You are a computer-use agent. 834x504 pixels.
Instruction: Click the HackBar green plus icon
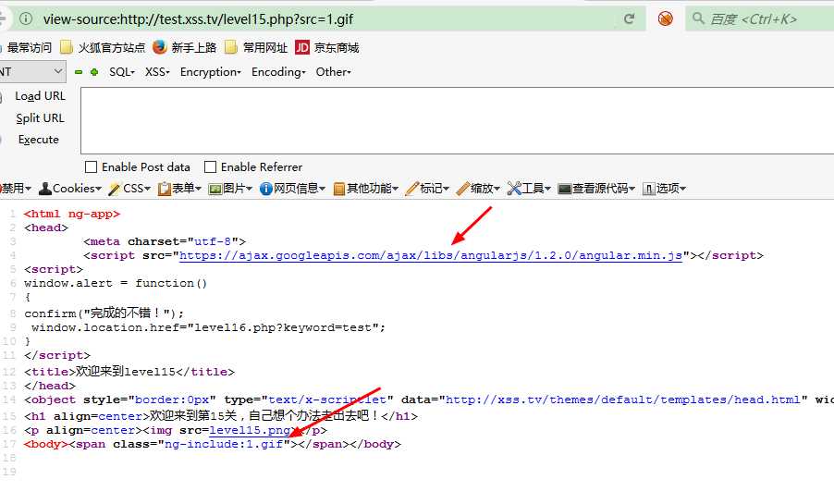pyautogui.click(x=94, y=72)
